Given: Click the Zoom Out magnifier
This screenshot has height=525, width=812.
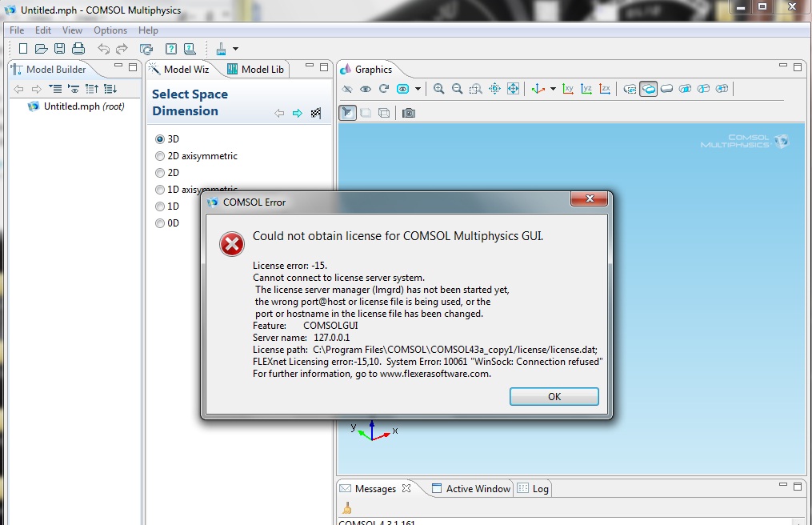Looking at the screenshot, I should (x=458, y=89).
